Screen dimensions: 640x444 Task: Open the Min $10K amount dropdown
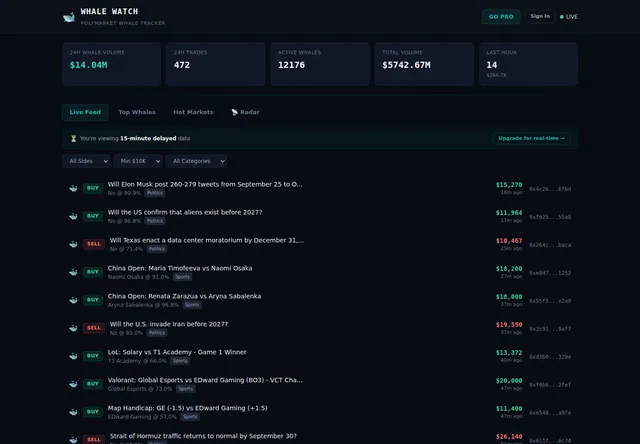click(138, 161)
